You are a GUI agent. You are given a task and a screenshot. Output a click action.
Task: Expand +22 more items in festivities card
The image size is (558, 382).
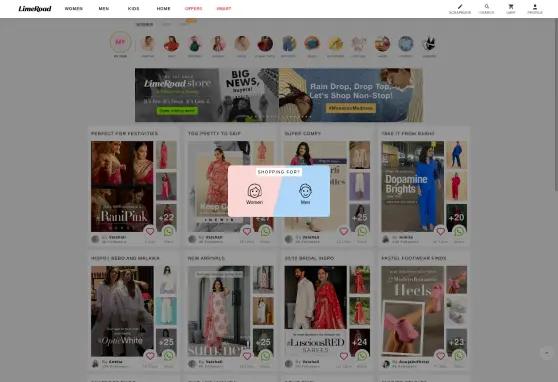click(x=166, y=218)
